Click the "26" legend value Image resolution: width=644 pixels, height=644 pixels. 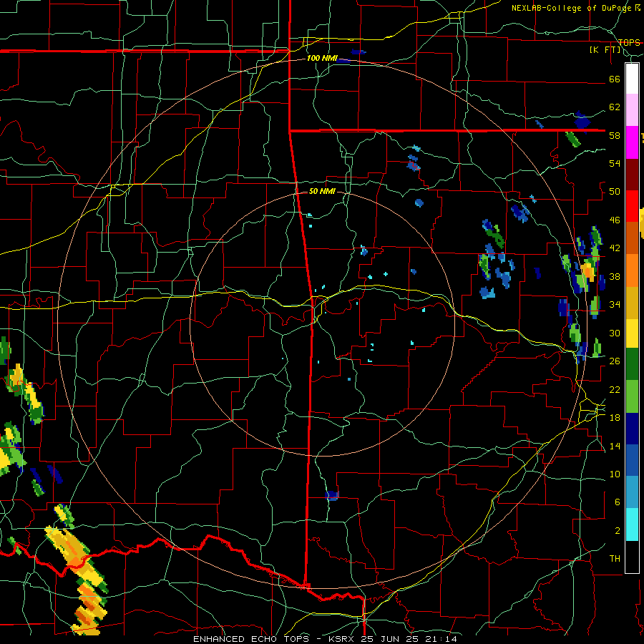point(615,361)
